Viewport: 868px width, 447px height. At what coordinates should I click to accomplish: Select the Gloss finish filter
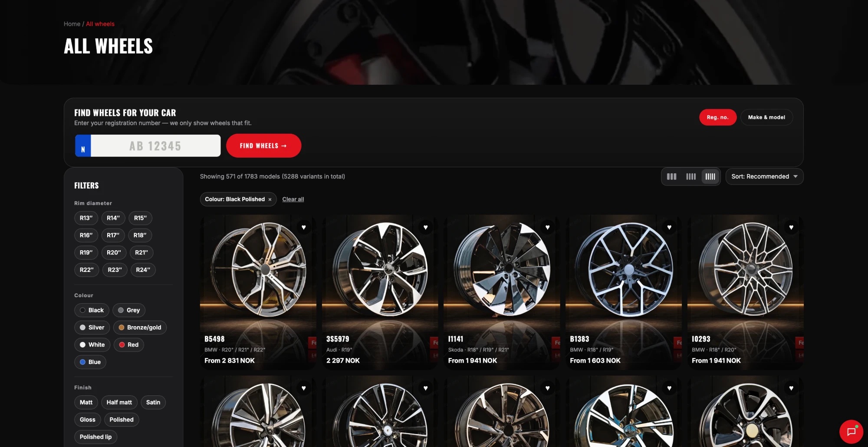[x=88, y=420]
